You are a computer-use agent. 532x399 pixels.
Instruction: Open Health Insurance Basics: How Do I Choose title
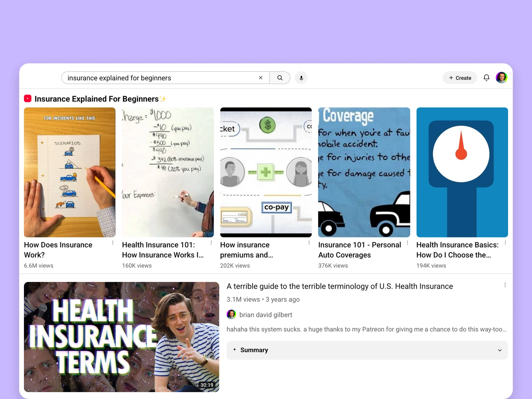pos(458,250)
